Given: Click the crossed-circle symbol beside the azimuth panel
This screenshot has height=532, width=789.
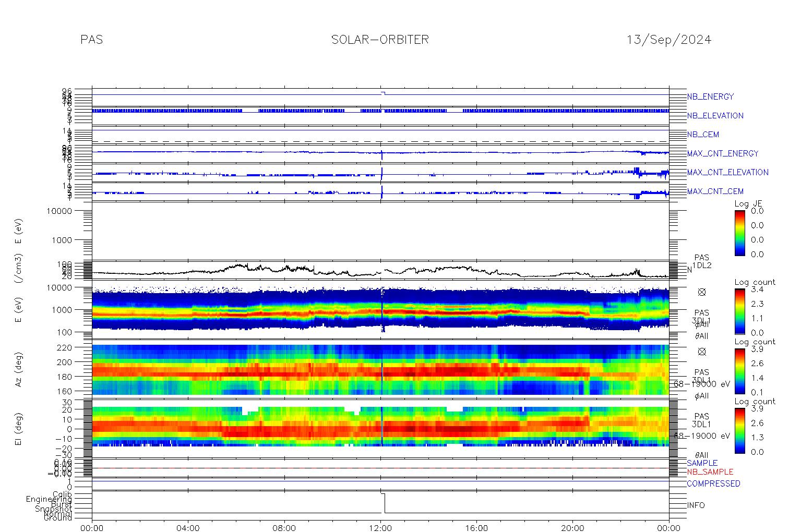Looking at the screenshot, I should 702,352.
